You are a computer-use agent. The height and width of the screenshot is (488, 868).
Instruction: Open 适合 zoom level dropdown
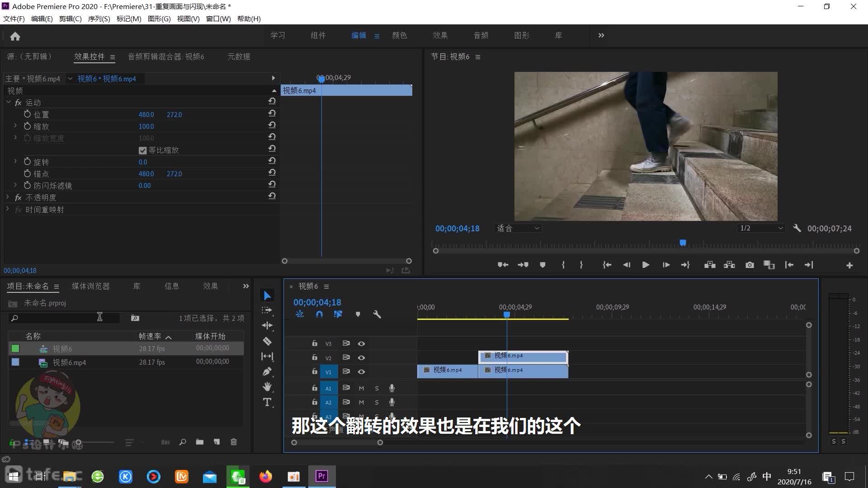pyautogui.click(x=518, y=228)
